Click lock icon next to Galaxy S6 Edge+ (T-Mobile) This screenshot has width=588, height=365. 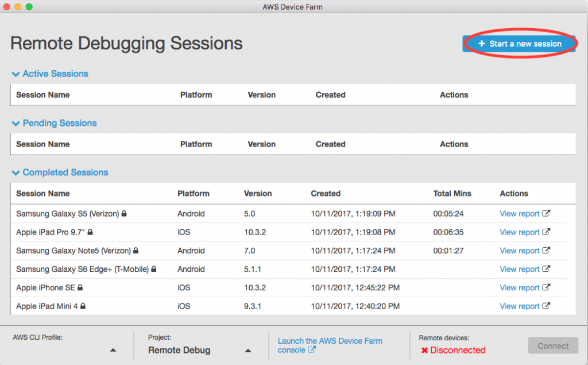pos(153,269)
